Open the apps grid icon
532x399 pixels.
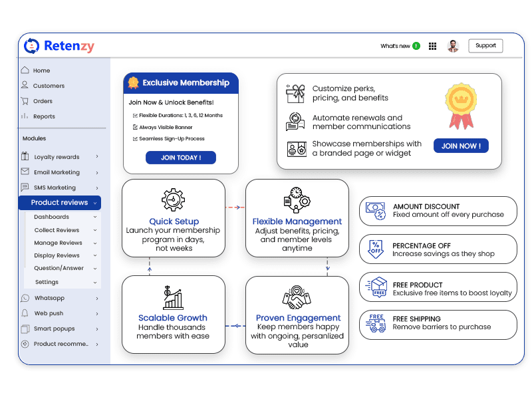(x=433, y=47)
